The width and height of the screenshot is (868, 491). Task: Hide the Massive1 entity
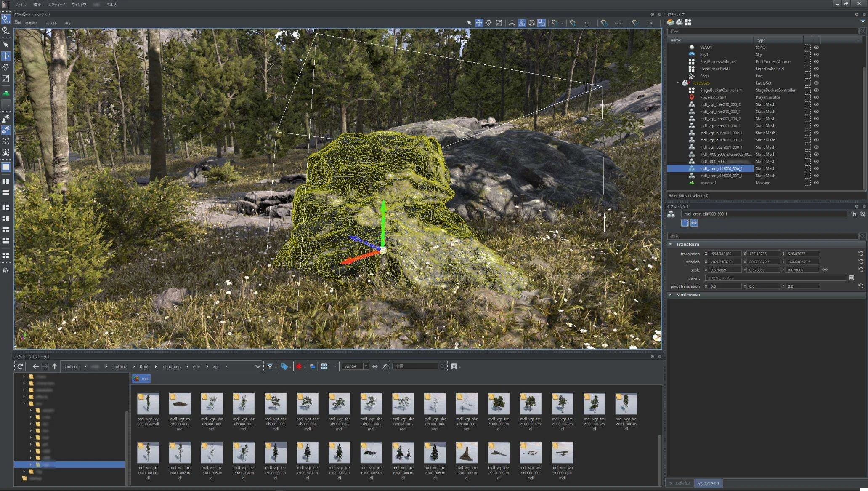tap(816, 183)
